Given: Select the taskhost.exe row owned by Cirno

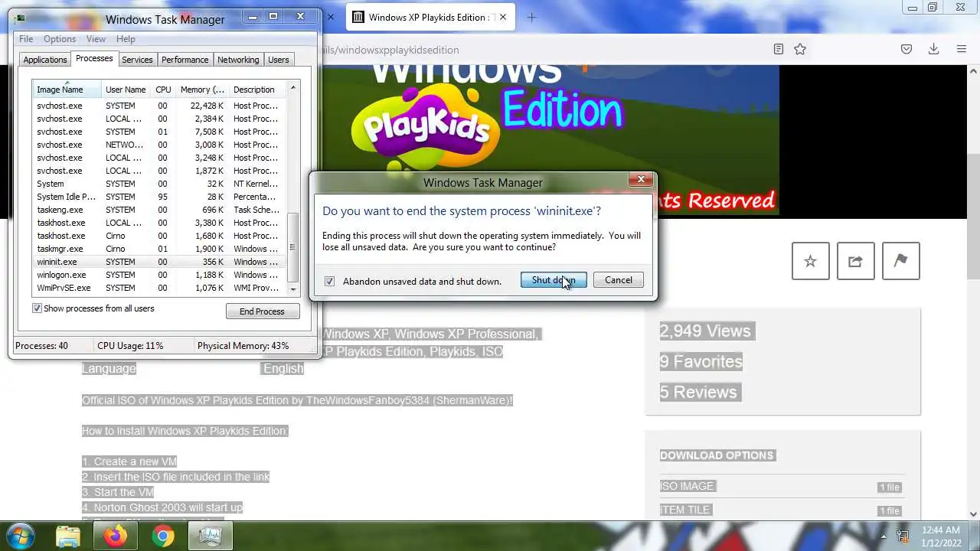Looking at the screenshot, I should [159, 236].
